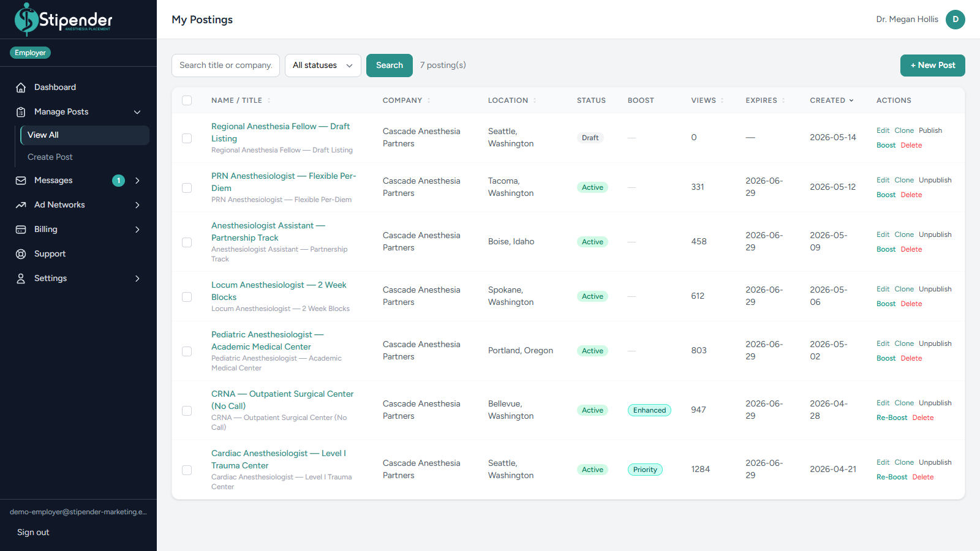
Task: Clone the Locum Anesthesiologist posting
Action: click(x=904, y=289)
